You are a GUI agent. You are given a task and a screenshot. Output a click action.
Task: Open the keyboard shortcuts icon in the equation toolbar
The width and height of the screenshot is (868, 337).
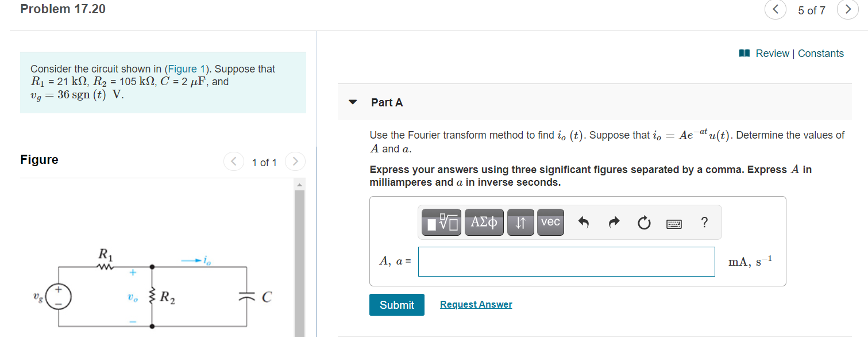[x=673, y=223]
